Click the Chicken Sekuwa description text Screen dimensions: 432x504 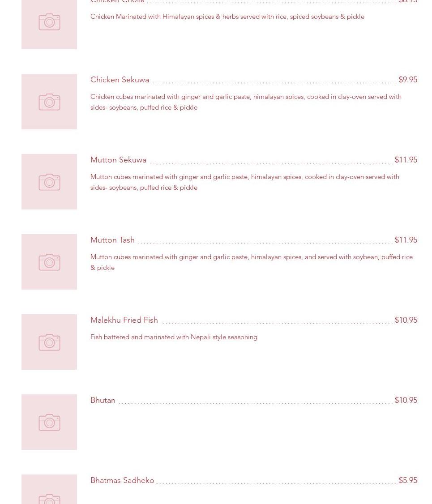coord(245,102)
